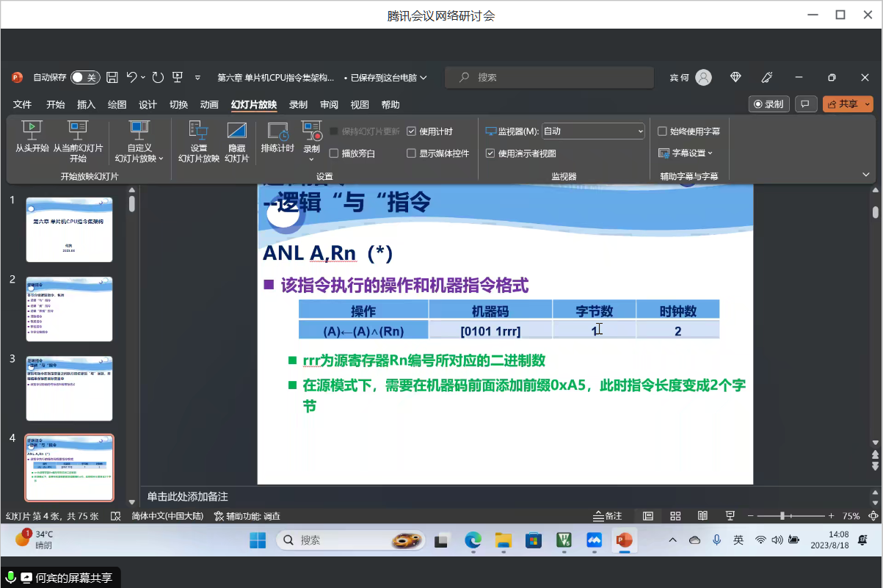Click the diamond premium icon

point(736,77)
